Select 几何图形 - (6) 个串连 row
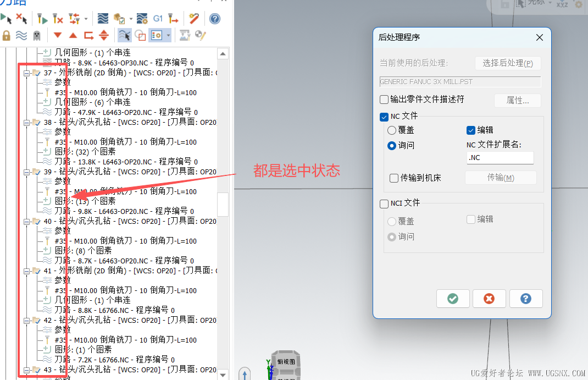The width and height of the screenshot is (588, 380). point(93,102)
